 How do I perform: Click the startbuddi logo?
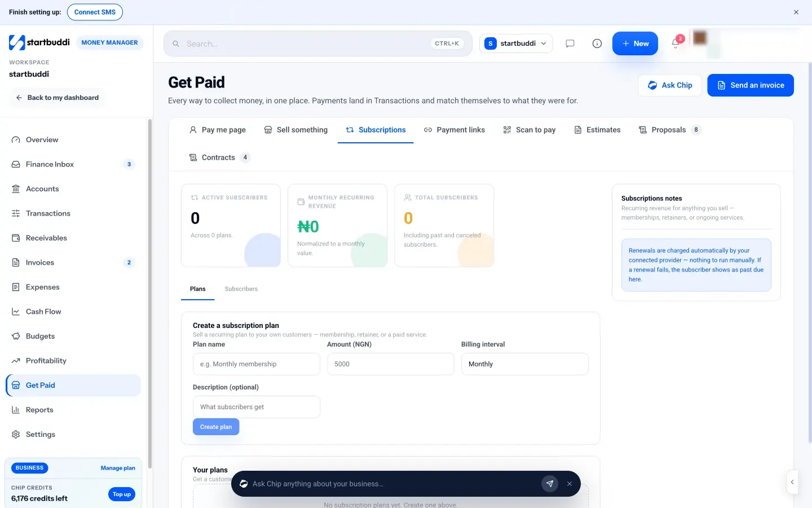[x=39, y=42]
